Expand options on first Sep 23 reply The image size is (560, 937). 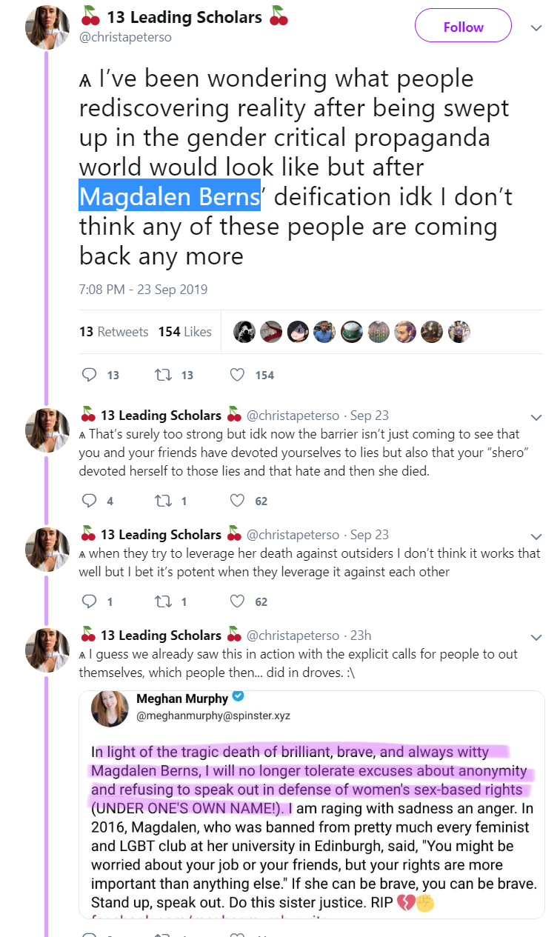(x=536, y=416)
